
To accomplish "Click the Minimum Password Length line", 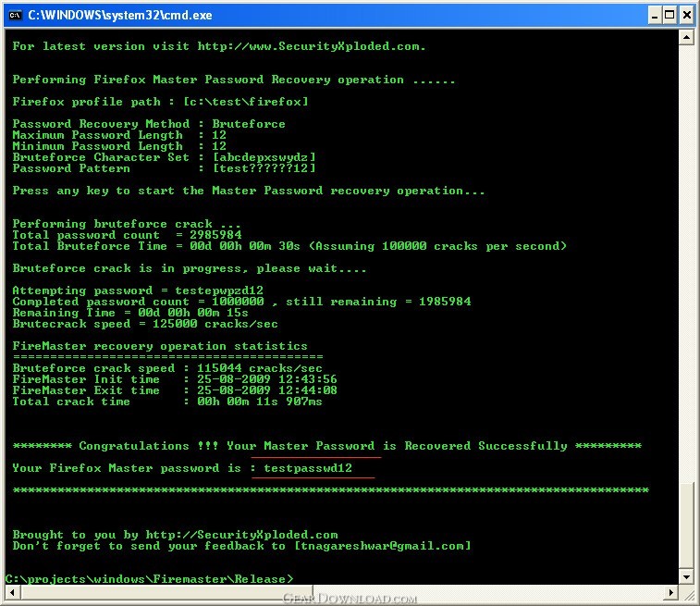I will coord(119,146).
